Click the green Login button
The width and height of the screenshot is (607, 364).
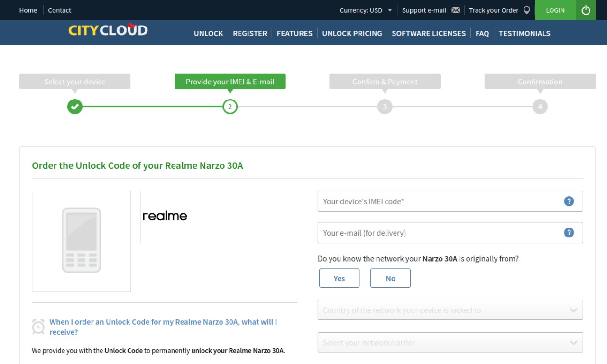pyautogui.click(x=555, y=10)
